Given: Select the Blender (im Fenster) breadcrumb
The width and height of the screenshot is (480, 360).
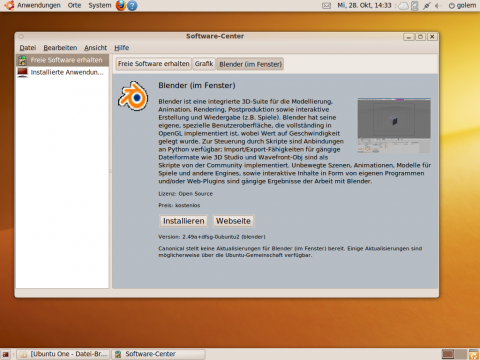Looking at the screenshot, I should point(250,64).
